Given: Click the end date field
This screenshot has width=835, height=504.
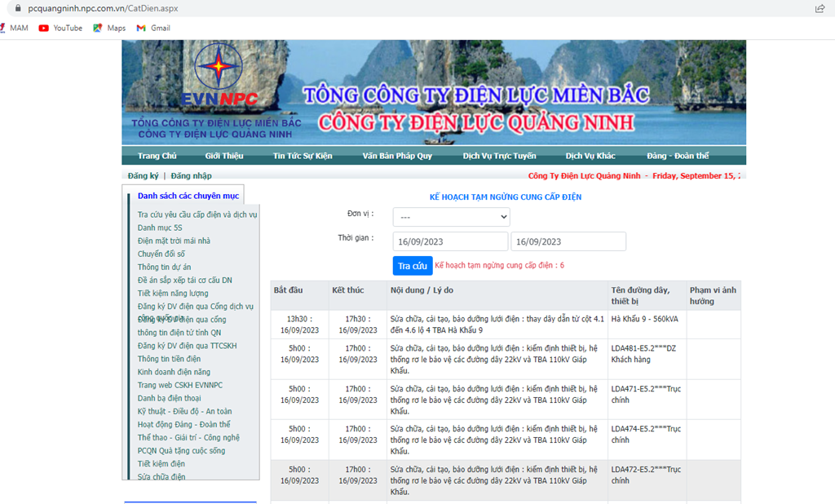Looking at the screenshot, I should [568, 241].
